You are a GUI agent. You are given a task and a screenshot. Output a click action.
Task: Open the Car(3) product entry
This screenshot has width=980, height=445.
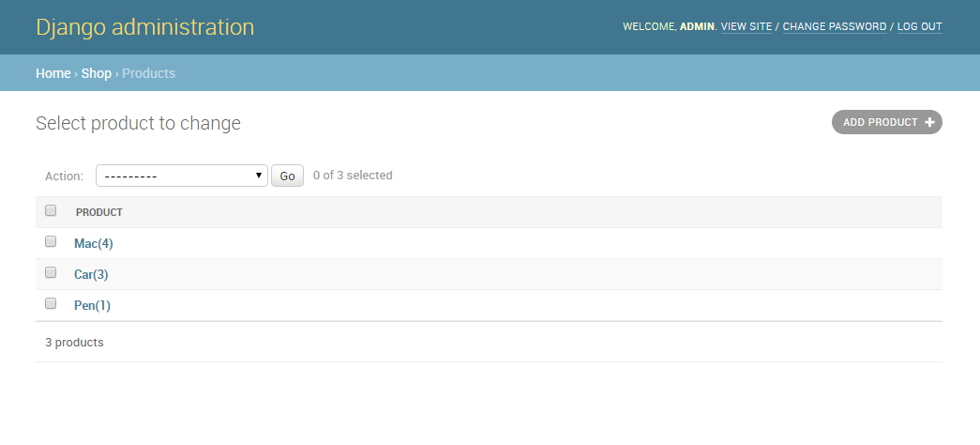tap(91, 274)
